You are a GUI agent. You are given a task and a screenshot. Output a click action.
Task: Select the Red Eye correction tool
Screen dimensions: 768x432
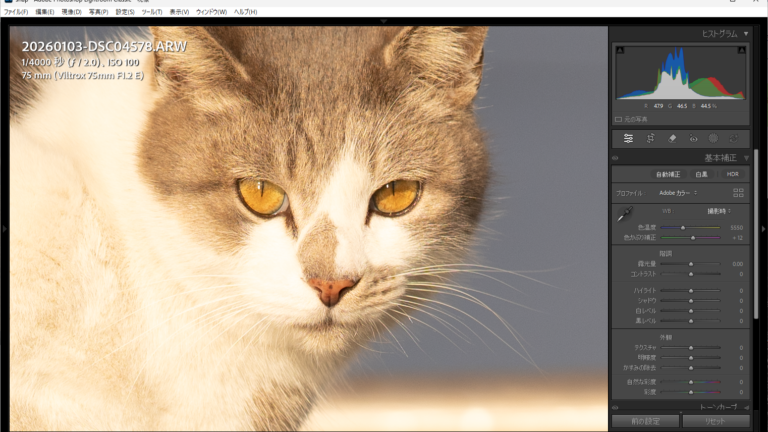(x=693, y=138)
